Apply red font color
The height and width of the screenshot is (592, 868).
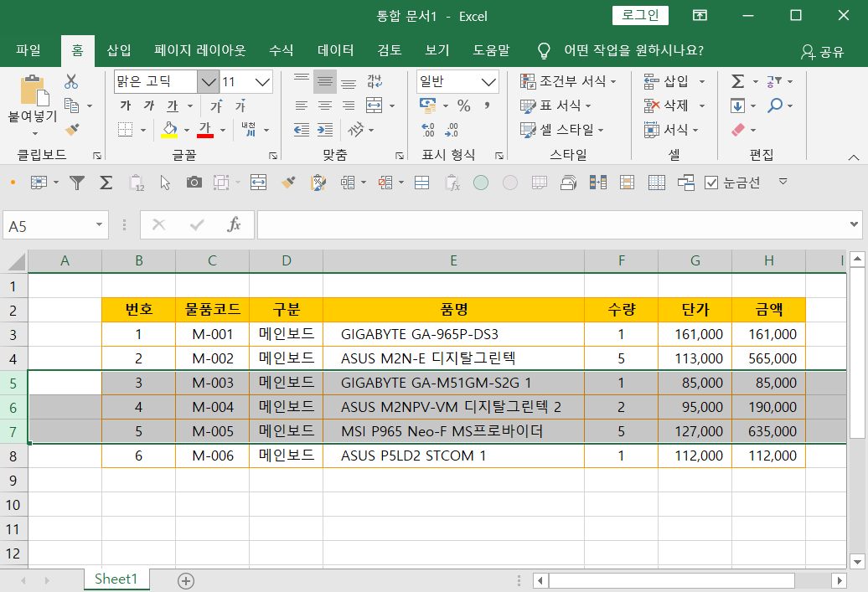point(205,130)
